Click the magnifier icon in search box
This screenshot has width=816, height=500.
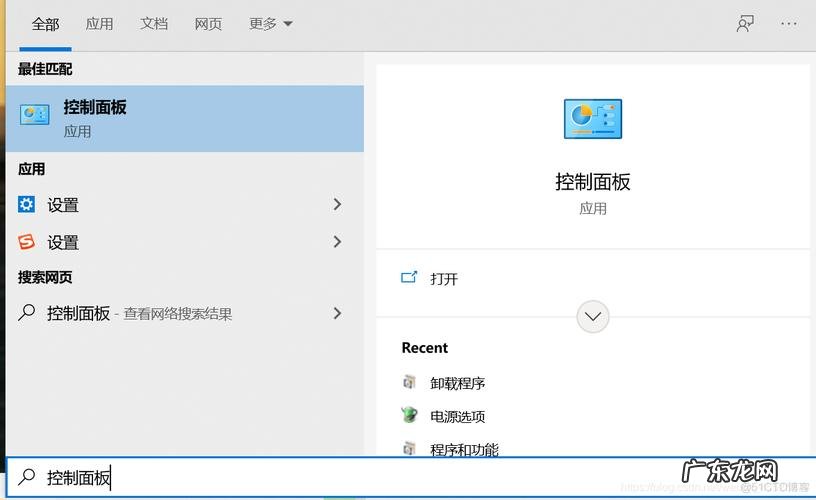coord(27,478)
